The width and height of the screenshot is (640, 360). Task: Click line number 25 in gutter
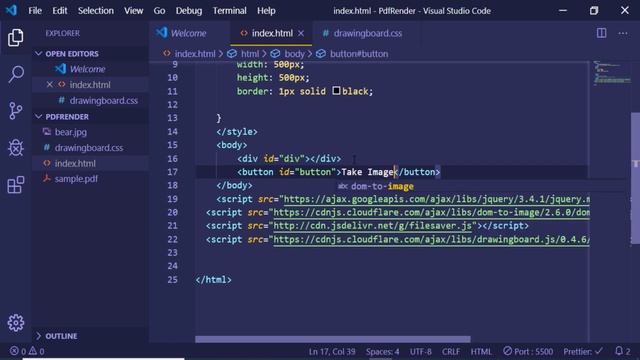pos(172,280)
